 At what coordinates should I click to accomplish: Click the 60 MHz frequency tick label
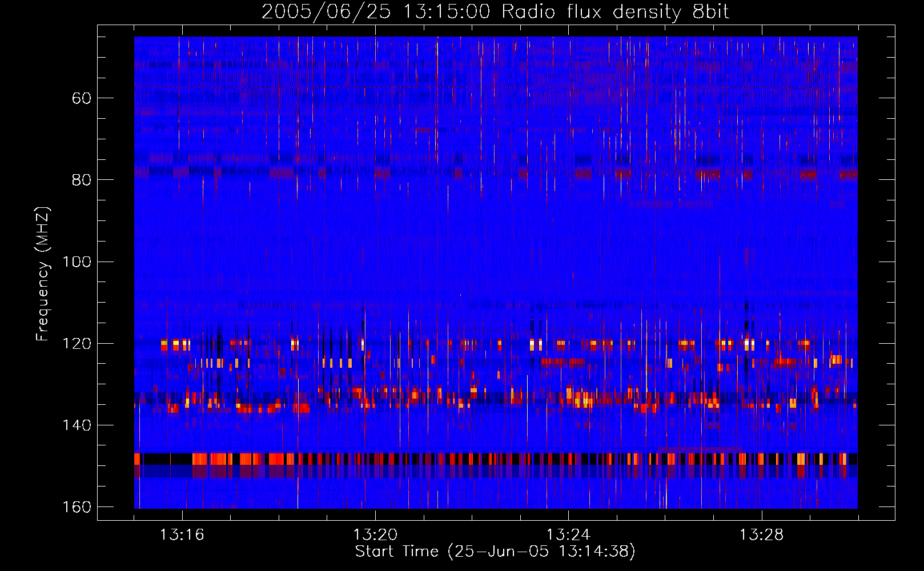click(x=82, y=98)
